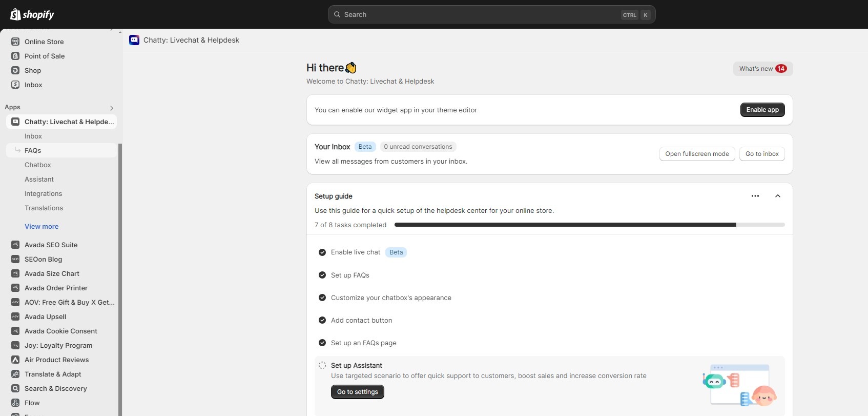Click the Avada SEO Suite app icon
This screenshot has width=868, height=416.
coord(15,245)
